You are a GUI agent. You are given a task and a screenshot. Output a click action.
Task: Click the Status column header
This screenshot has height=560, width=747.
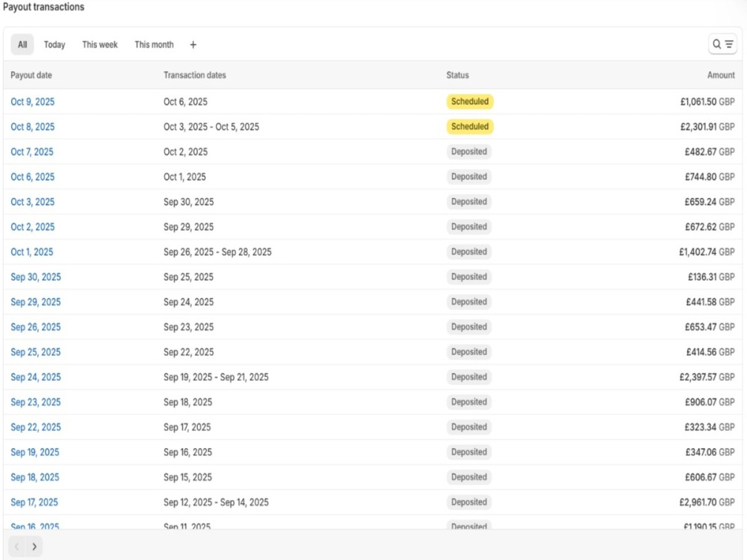pos(457,75)
